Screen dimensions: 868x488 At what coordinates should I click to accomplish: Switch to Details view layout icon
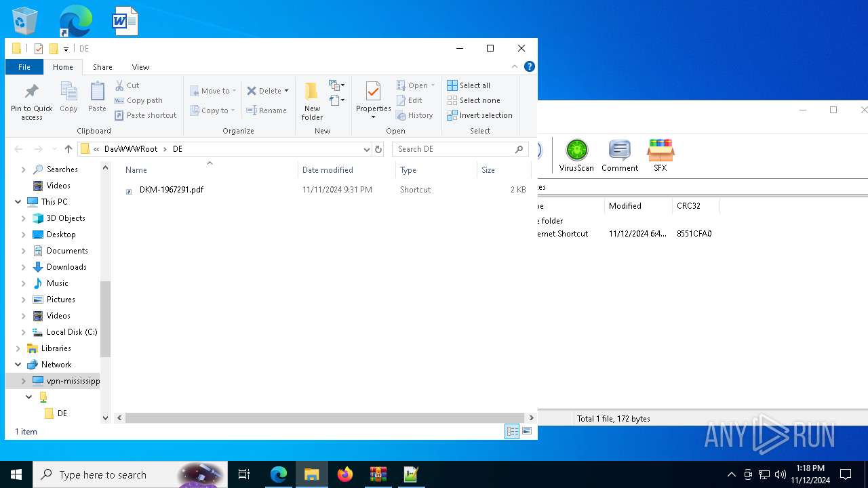(512, 432)
